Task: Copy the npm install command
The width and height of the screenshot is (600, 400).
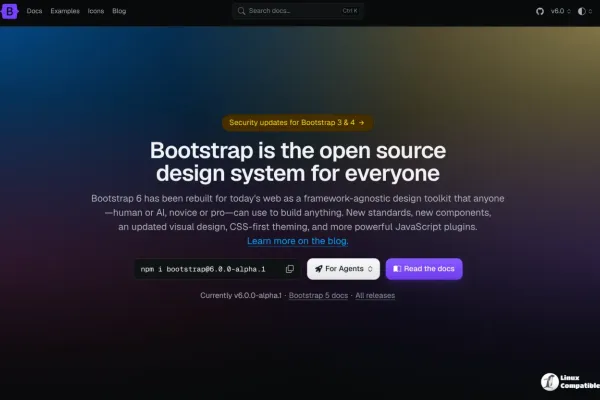Action: tap(290, 269)
